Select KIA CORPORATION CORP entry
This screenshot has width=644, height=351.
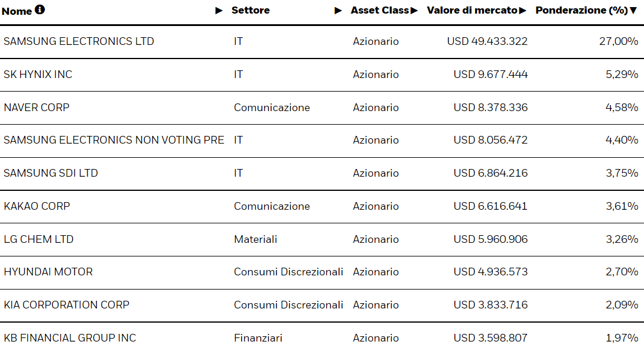click(66, 305)
